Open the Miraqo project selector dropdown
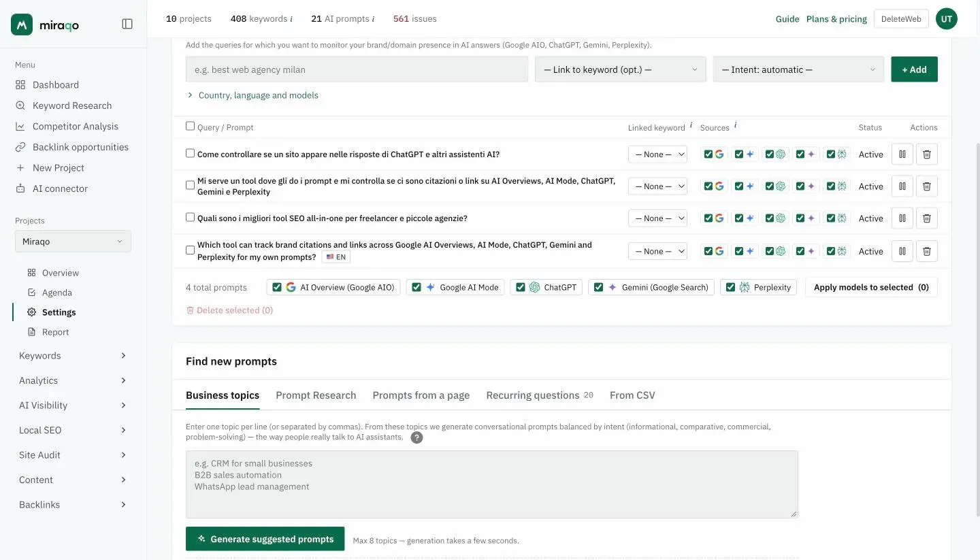This screenshot has width=980, height=560. (x=73, y=242)
